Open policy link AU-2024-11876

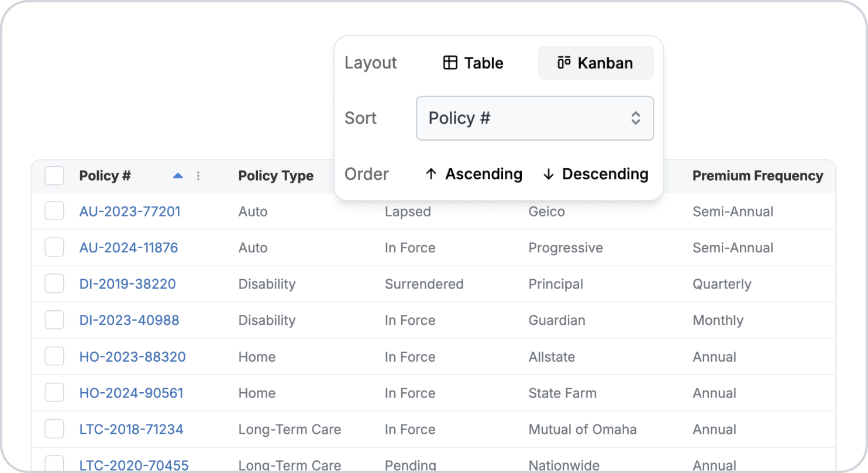point(129,248)
